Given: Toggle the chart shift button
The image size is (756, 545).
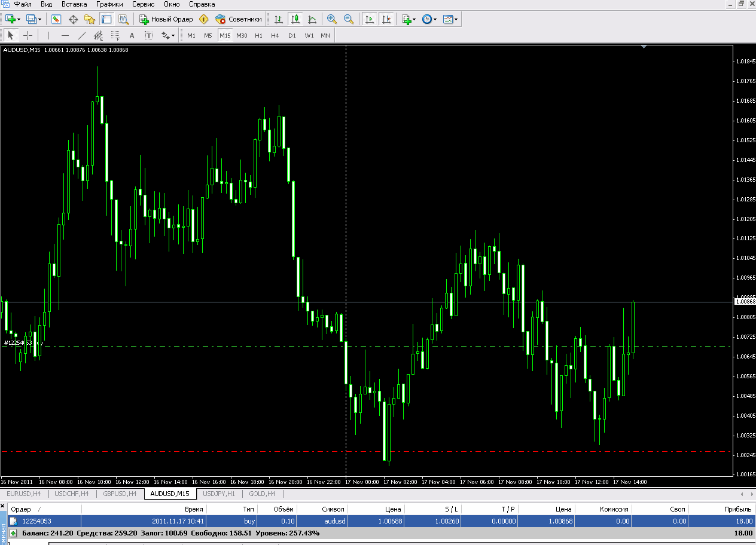Looking at the screenshot, I should 387,19.
